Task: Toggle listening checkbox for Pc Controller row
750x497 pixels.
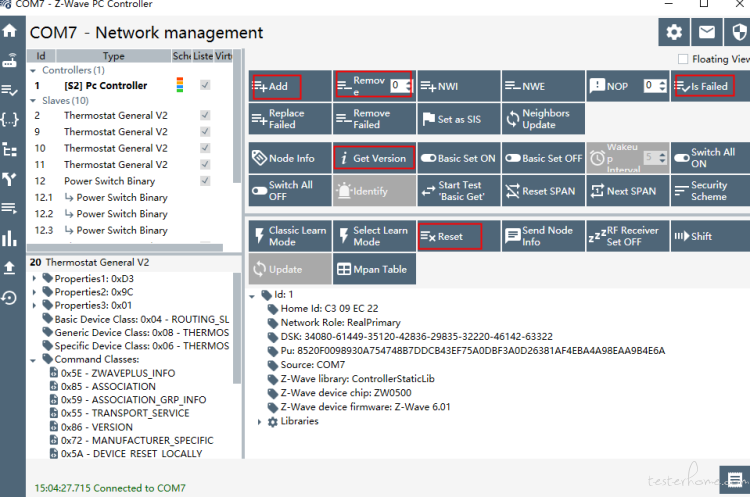Action: tap(205, 85)
